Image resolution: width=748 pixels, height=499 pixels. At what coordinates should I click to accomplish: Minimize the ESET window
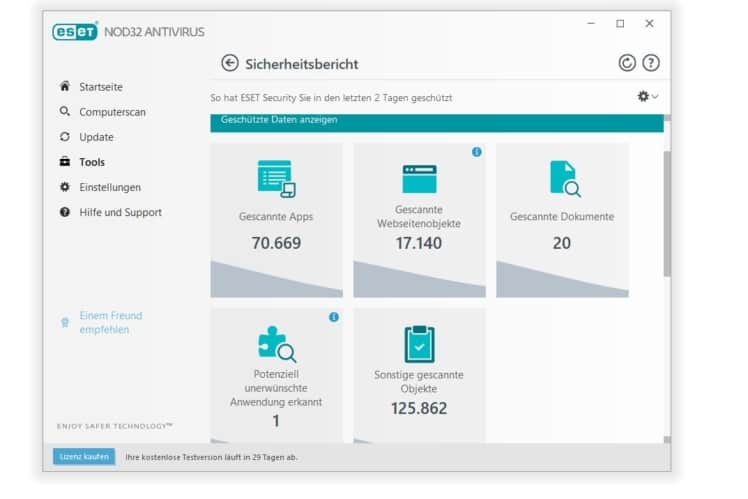(x=591, y=23)
